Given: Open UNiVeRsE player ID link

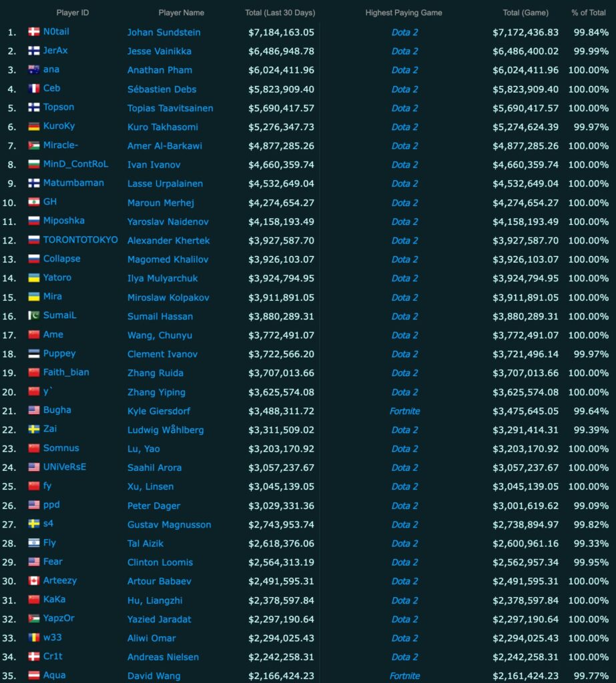Looking at the screenshot, I should [x=65, y=467].
